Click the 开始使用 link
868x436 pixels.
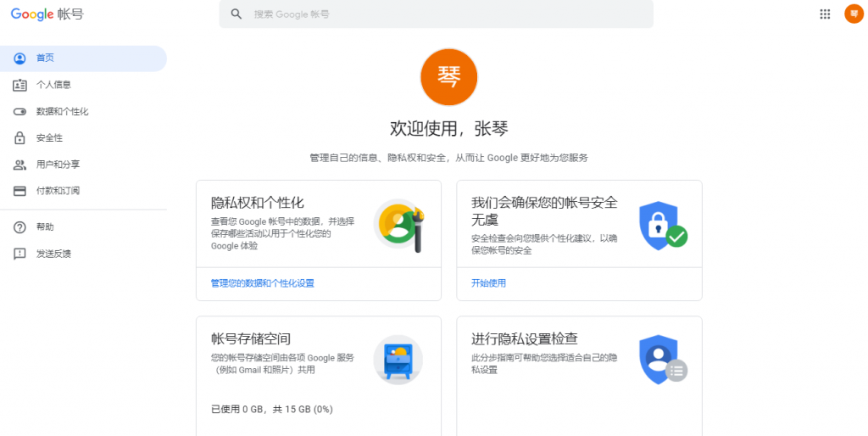point(488,283)
